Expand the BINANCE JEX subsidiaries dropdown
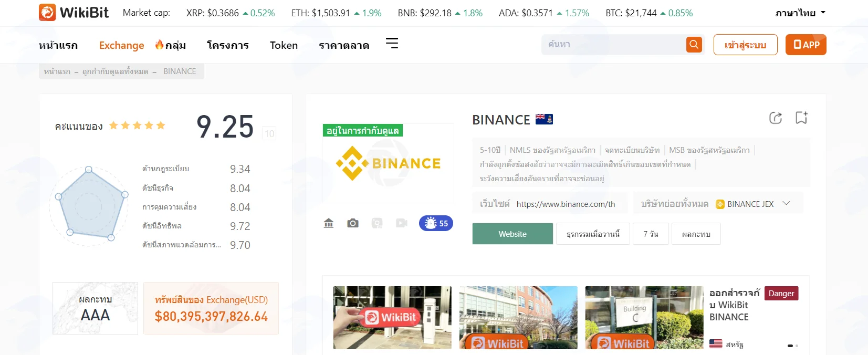Viewport: 868px width, 355px height. [x=786, y=203]
